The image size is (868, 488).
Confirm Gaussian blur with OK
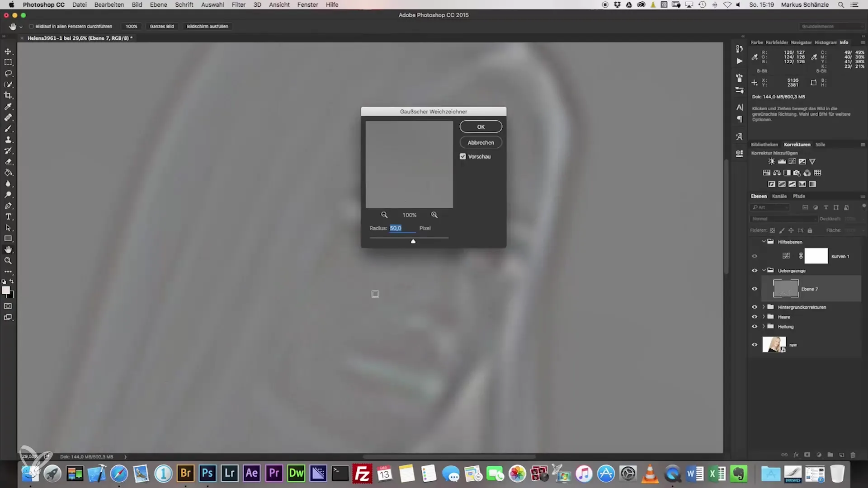481,127
